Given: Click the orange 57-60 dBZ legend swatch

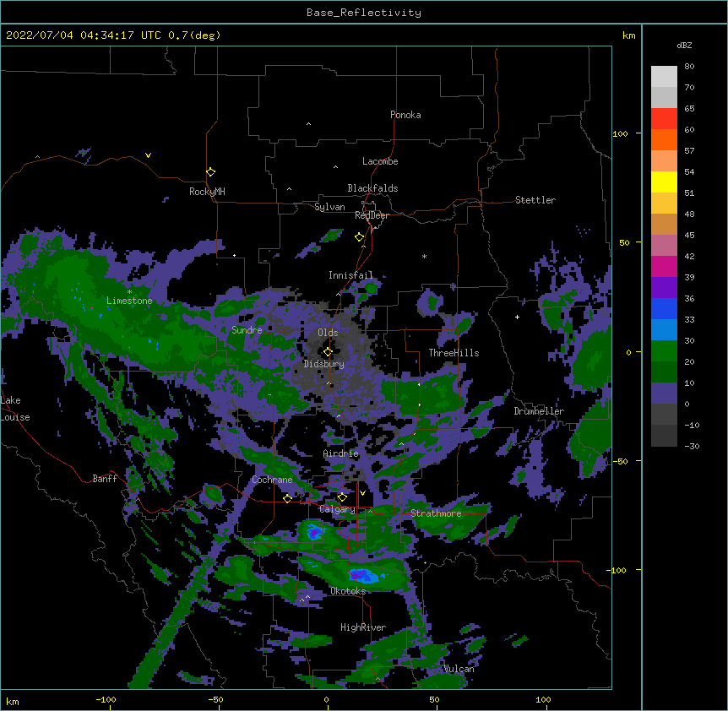Looking at the screenshot, I should click(x=664, y=139).
